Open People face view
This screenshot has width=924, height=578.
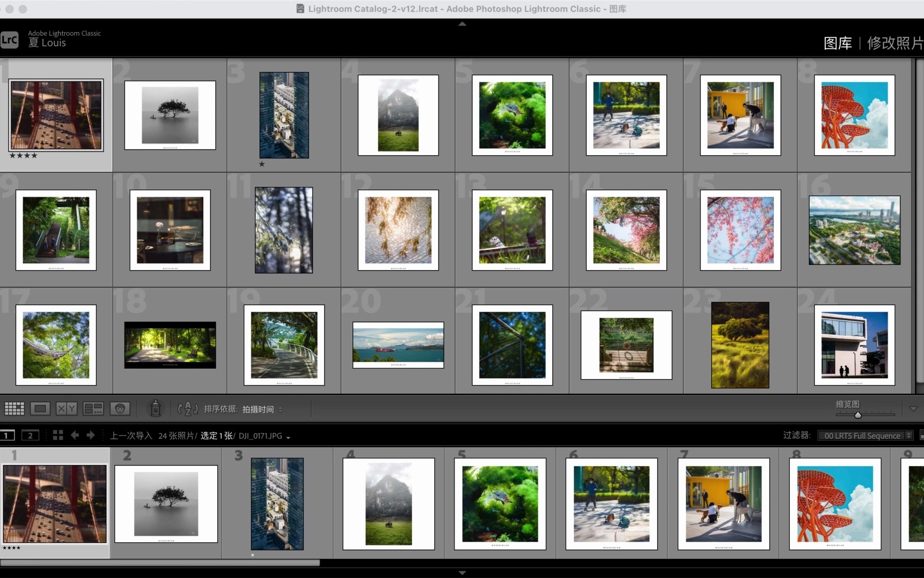tap(120, 409)
